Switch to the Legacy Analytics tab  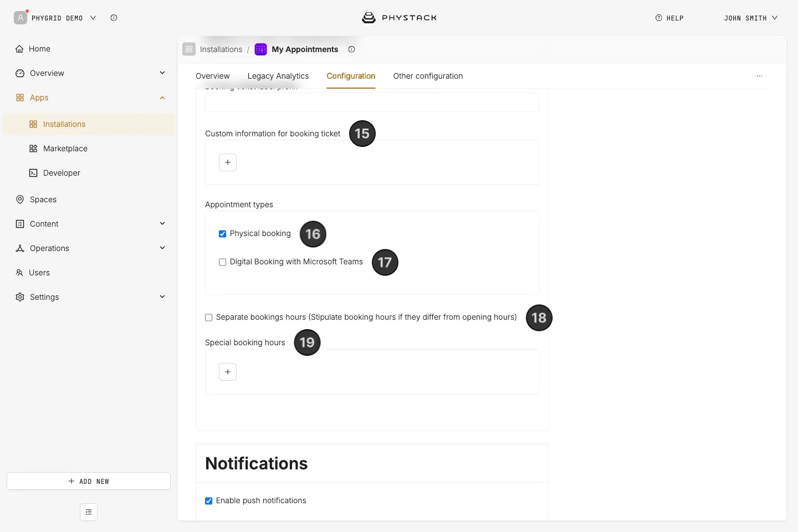(278, 76)
